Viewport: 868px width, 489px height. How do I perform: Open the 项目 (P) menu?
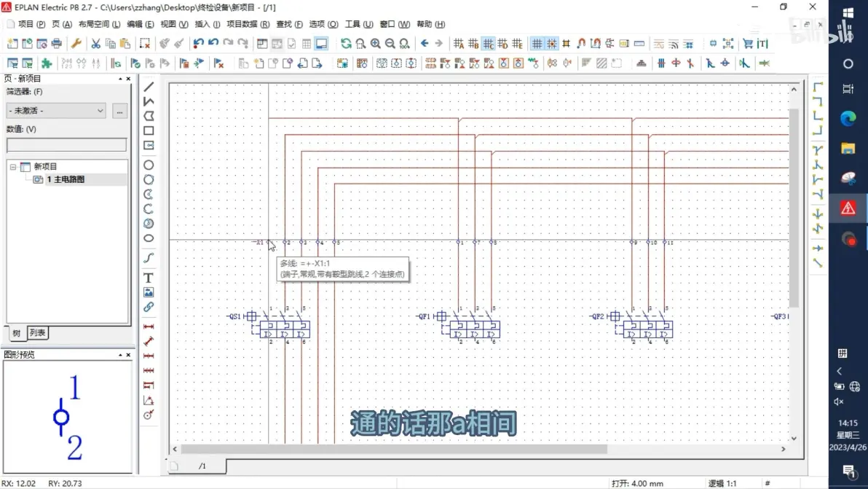pyautogui.click(x=31, y=24)
